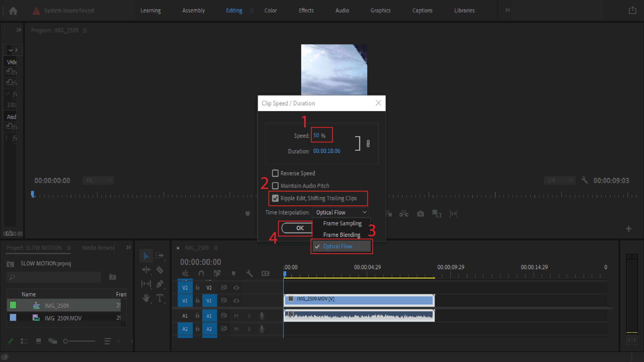
Task: Select the Type tool
Action: (160, 298)
